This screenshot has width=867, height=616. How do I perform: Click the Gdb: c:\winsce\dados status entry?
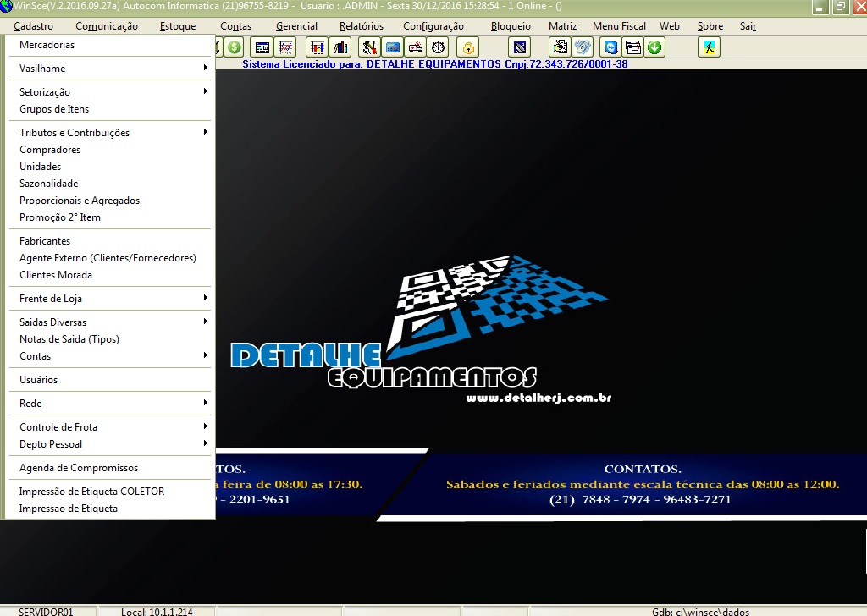700,612
